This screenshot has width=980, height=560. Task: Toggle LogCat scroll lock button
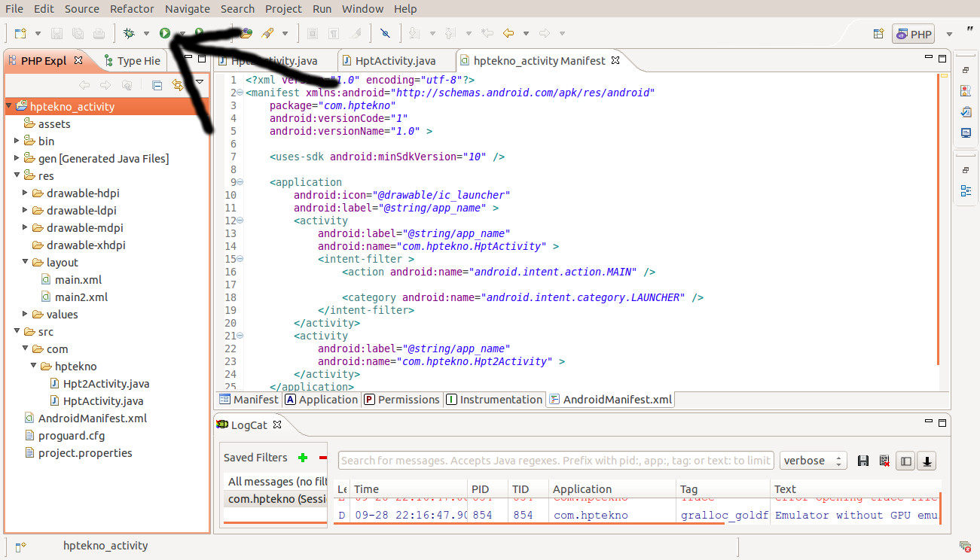click(927, 461)
